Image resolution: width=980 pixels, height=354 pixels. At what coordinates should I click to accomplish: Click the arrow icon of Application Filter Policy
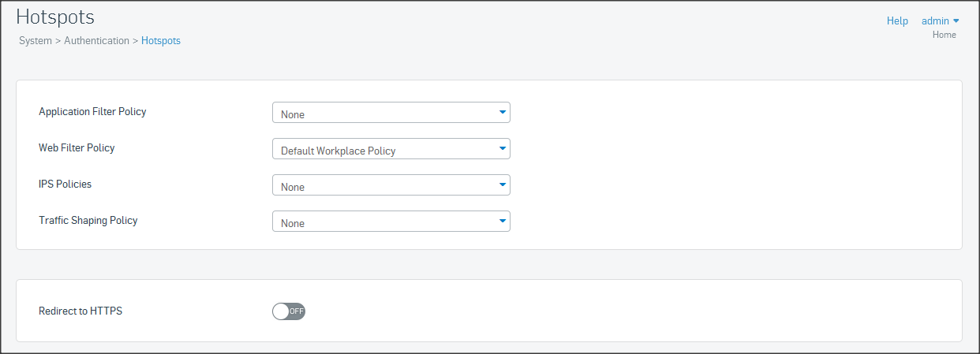[503, 112]
